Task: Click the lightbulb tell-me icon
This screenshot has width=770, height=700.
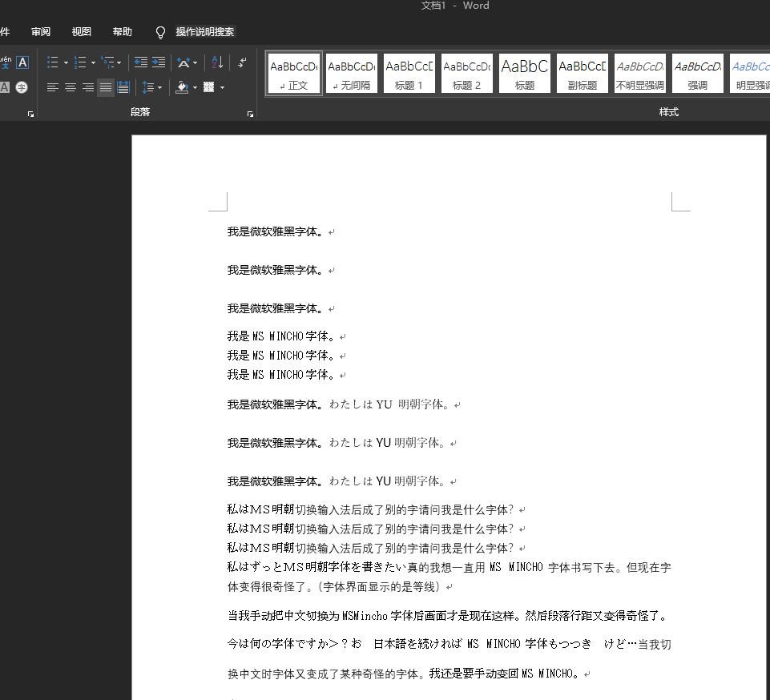Action: [160, 32]
